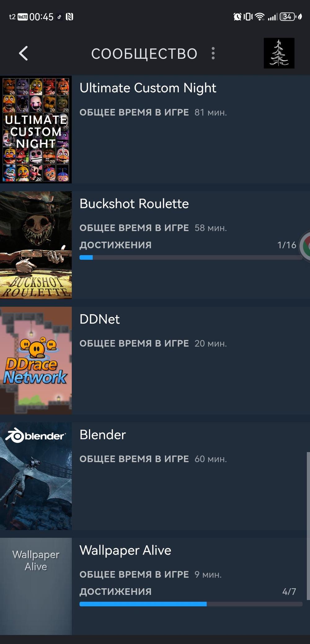Select the DDrace Network thumbnail
Screen dimensions: 310x644
pyautogui.click(x=36, y=360)
